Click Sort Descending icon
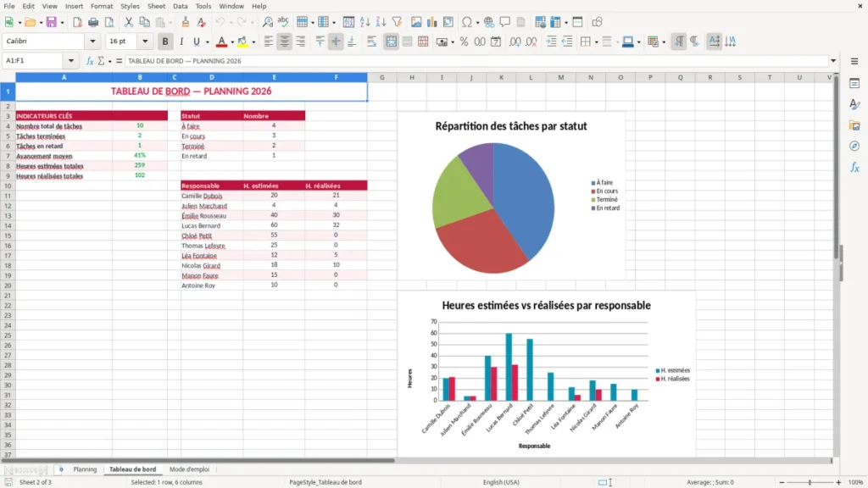This screenshot has height=488, width=868. 381,22
